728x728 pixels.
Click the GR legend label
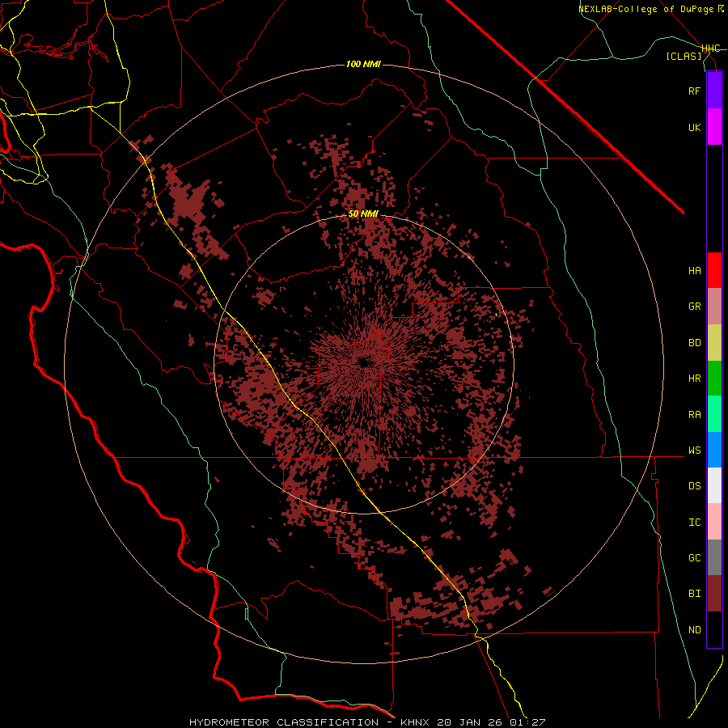tap(695, 307)
